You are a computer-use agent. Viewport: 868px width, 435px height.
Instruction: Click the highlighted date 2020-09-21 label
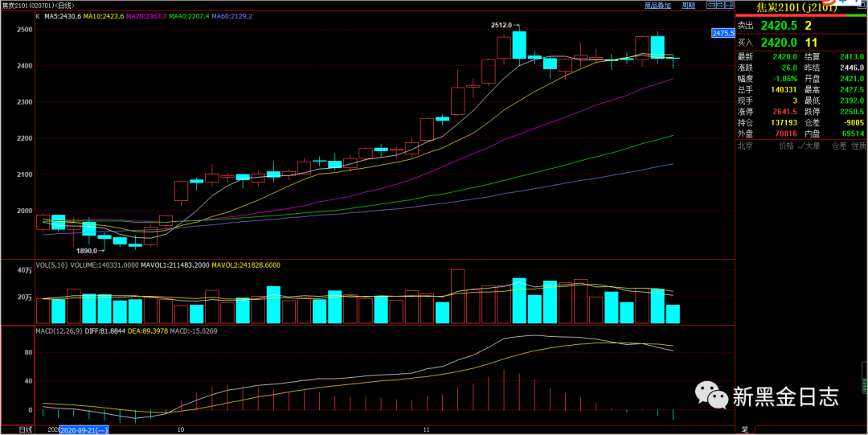(84, 429)
